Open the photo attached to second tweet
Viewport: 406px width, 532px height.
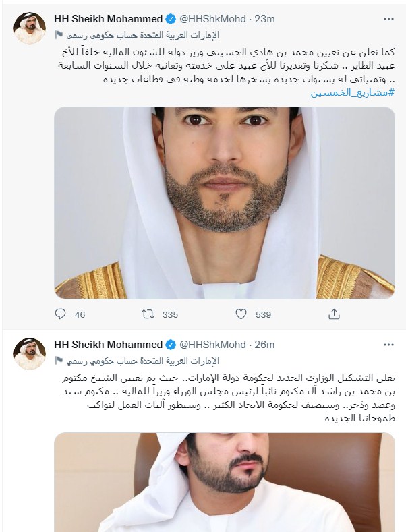(x=225, y=482)
